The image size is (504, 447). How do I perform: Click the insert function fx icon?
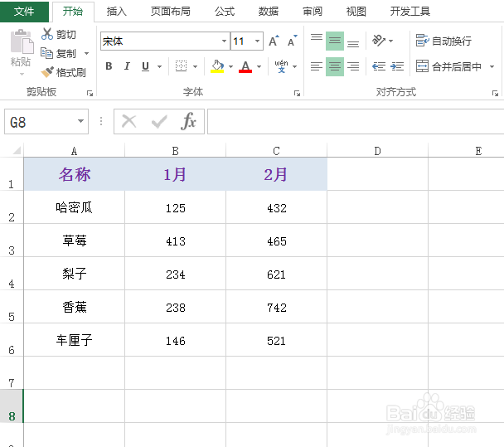[x=188, y=122]
